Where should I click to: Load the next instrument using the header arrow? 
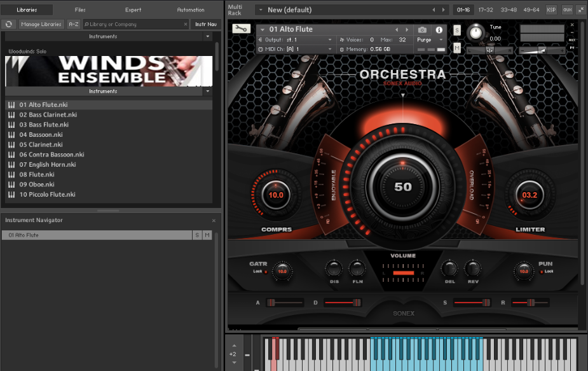coord(407,29)
